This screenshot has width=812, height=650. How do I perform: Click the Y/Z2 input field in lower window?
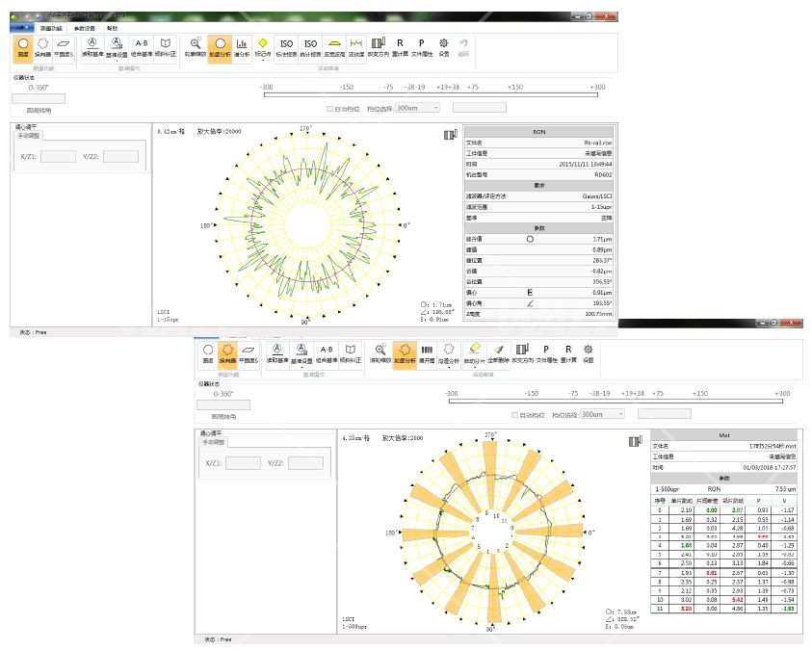click(305, 463)
